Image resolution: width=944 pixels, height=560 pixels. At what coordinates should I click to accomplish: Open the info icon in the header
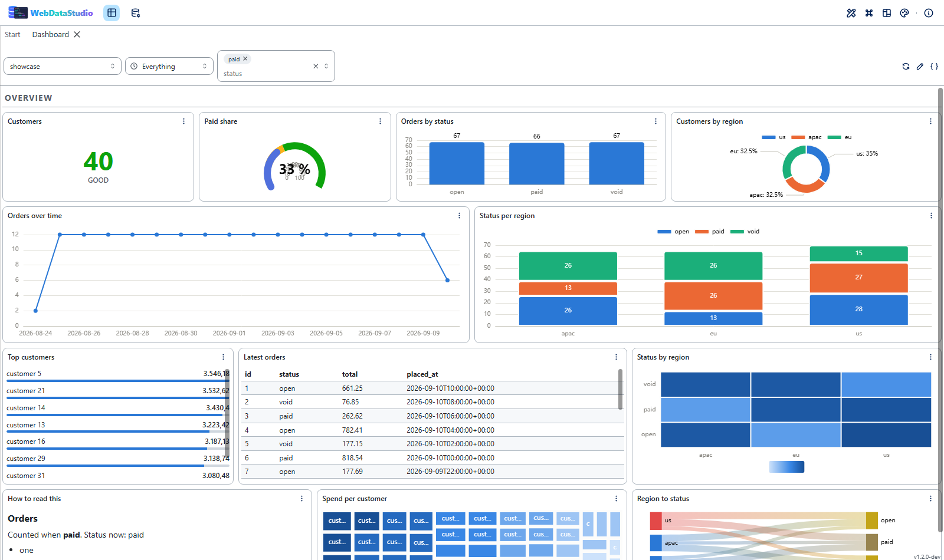tap(929, 13)
